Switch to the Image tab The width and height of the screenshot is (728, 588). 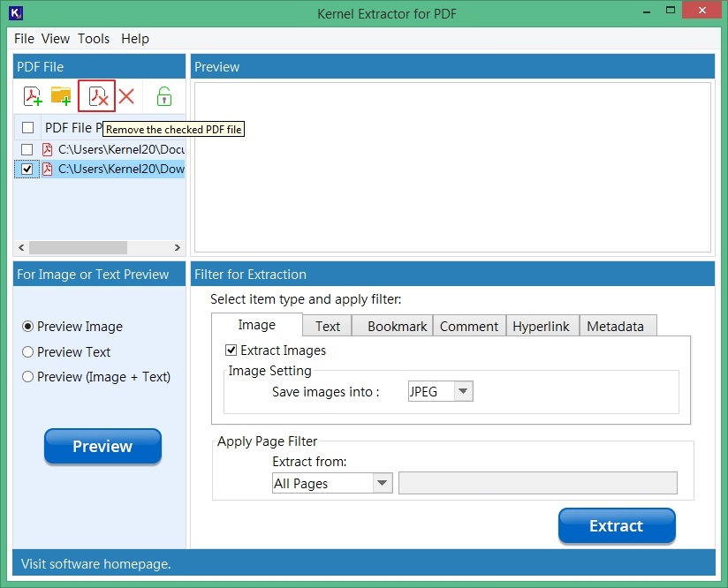pos(257,325)
